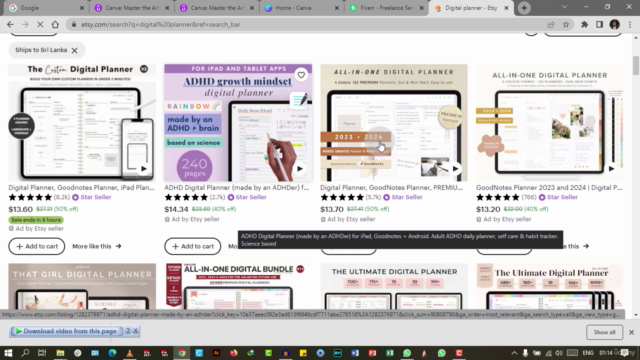Open the Chrome extensions menu
Image resolution: width=640 pixels, height=360 pixels.
[584, 24]
